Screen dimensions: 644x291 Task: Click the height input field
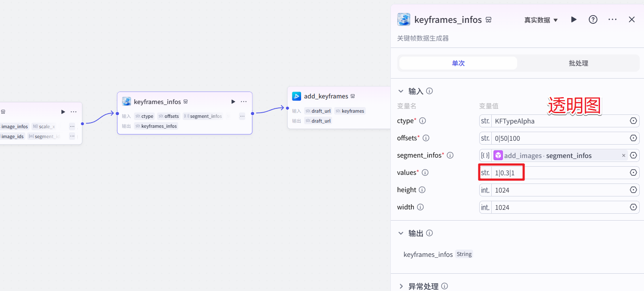tap(561, 190)
